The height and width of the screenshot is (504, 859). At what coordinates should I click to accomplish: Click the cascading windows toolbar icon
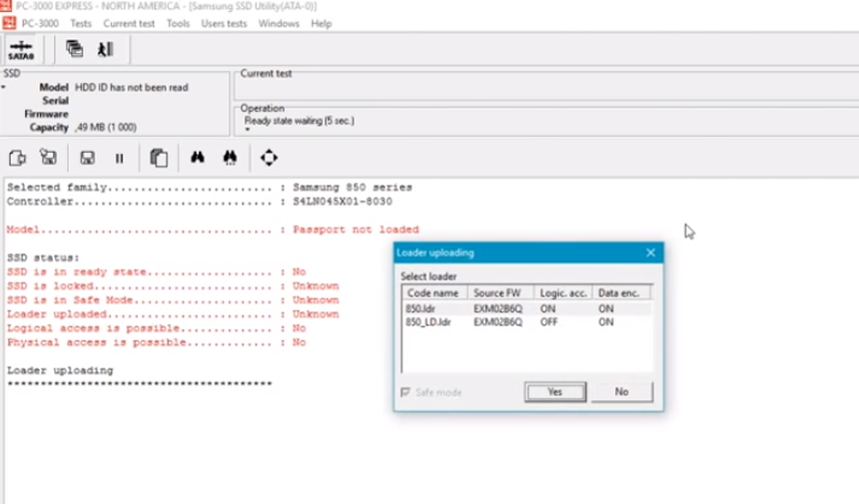pos(74,49)
